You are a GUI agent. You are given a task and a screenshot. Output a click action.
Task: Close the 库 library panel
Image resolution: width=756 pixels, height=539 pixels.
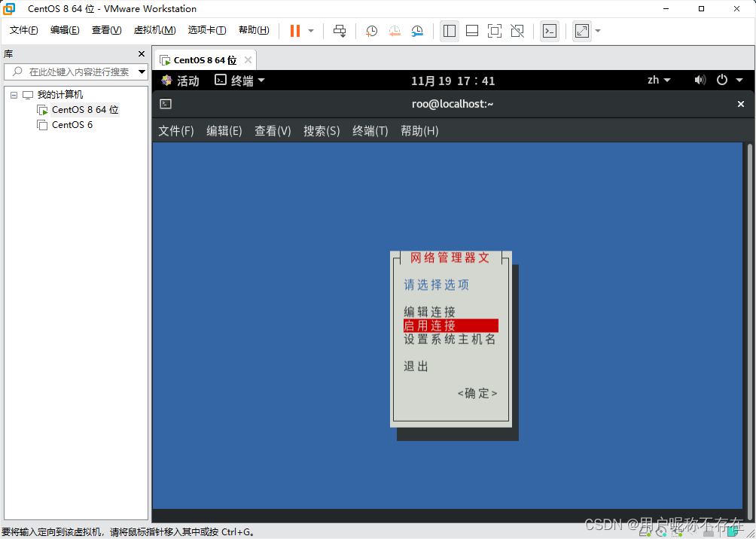(x=142, y=53)
